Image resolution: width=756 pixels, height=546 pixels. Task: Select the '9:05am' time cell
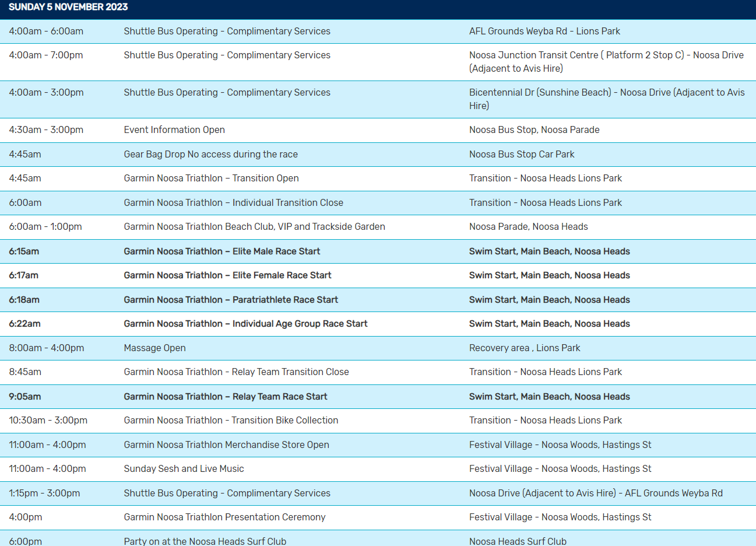(x=25, y=397)
